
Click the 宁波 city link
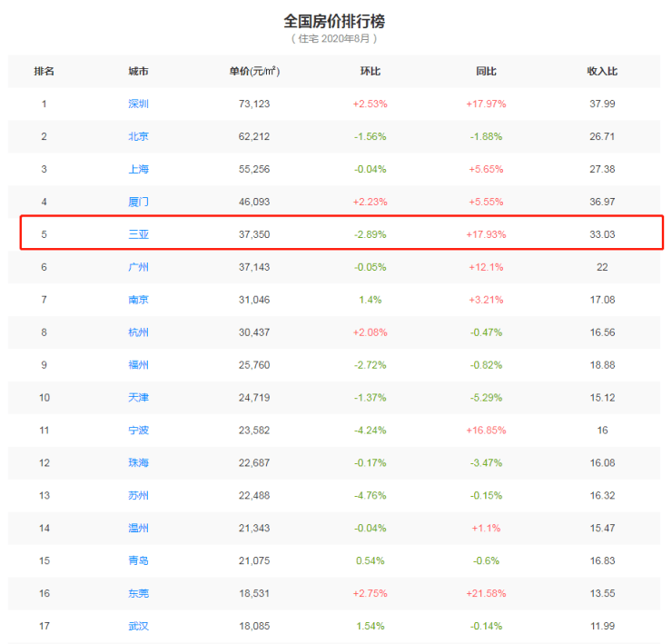[x=138, y=431]
